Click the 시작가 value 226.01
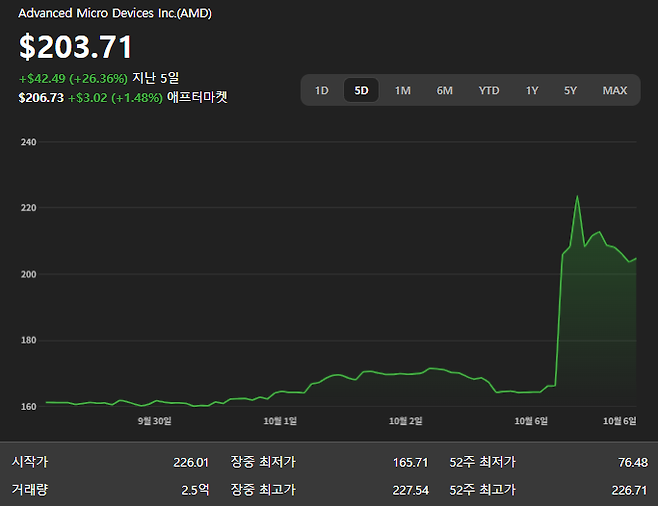Image resolution: width=658 pixels, height=506 pixels. pyautogui.click(x=190, y=462)
